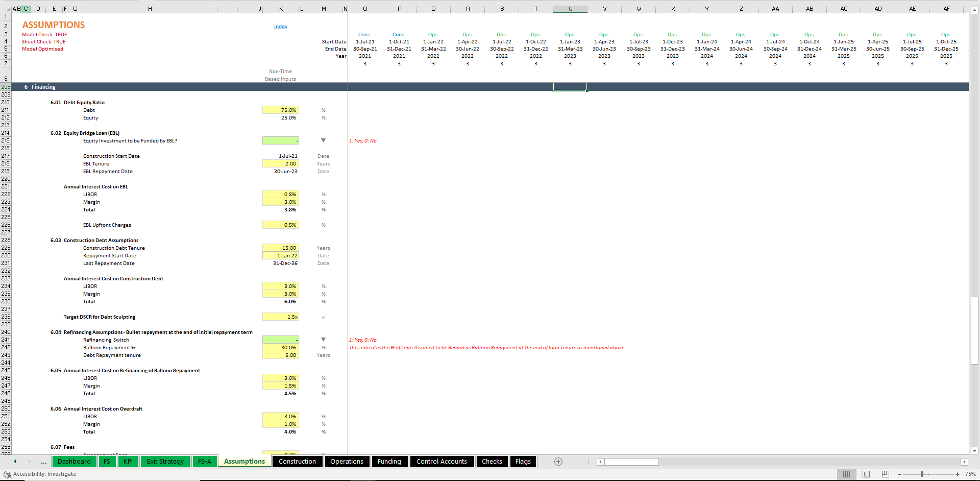The image size is (980, 481).
Task: Switch to the Dashboard sheet tab
Action: [74, 462]
